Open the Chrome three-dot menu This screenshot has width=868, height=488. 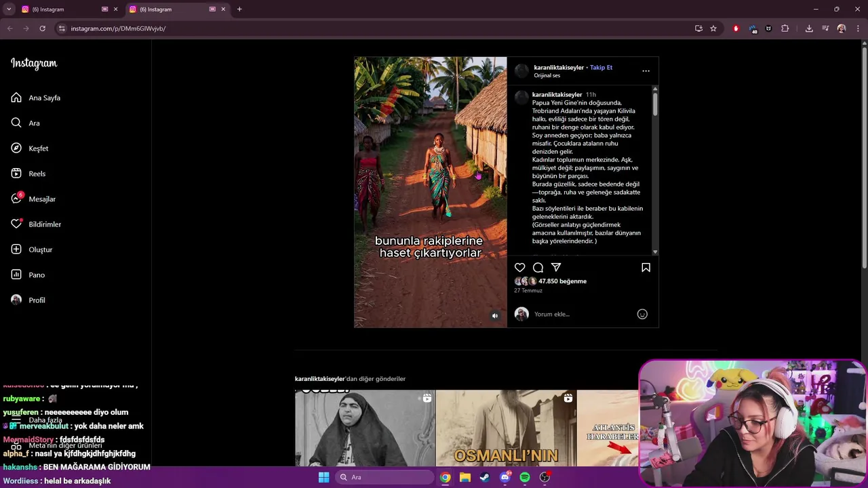pos(858,28)
